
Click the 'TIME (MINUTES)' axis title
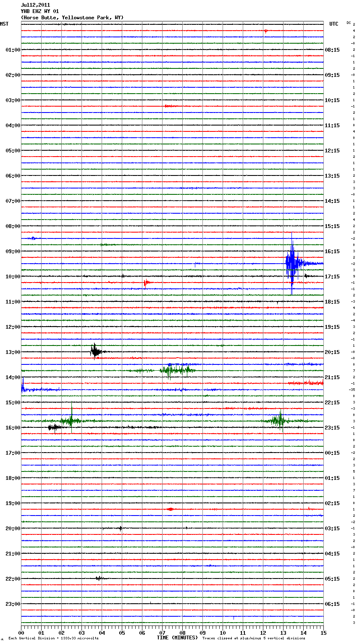pyautogui.click(x=177, y=638)
